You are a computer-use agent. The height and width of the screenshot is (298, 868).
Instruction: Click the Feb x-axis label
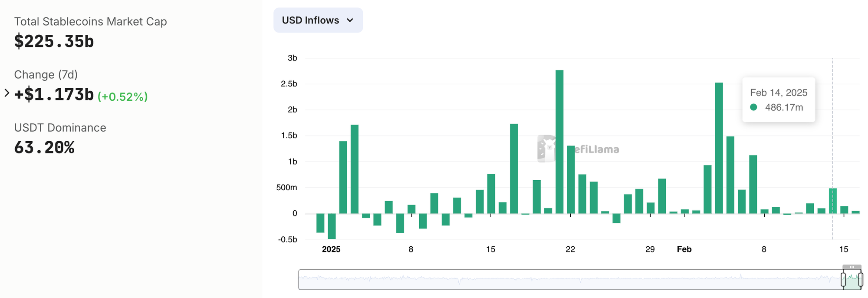(684, 249)
